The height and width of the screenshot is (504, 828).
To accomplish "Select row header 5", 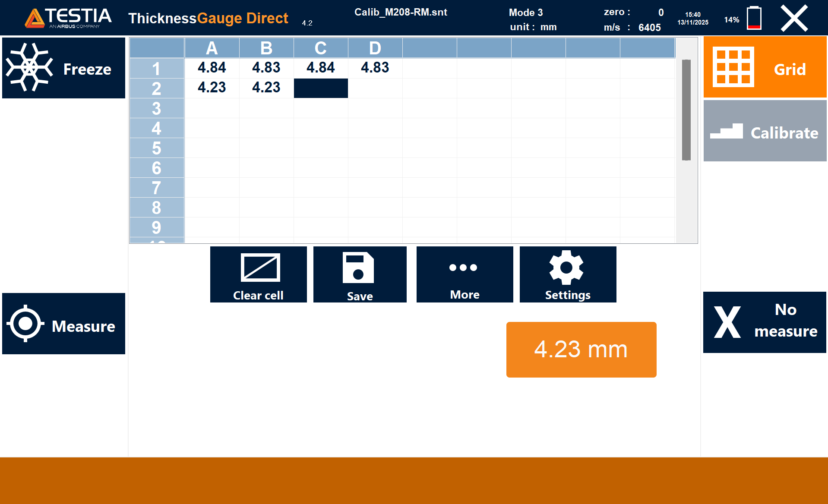I will [x=156, y=148].
